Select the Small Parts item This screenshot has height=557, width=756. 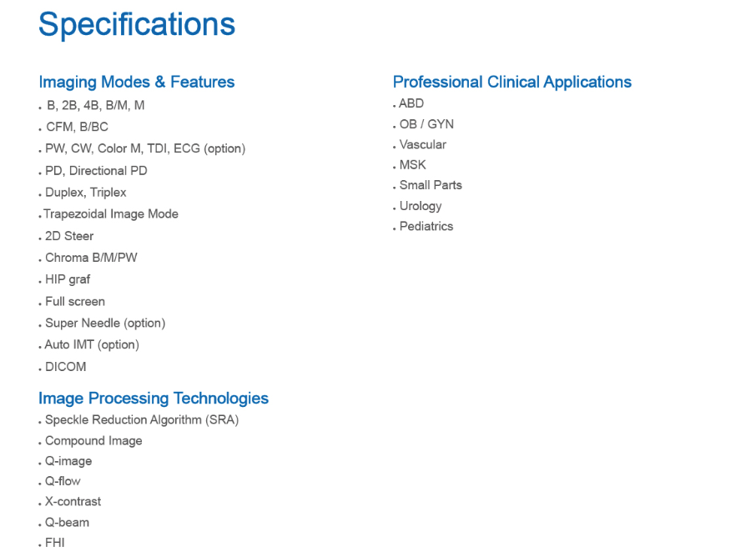click(431, 185)
